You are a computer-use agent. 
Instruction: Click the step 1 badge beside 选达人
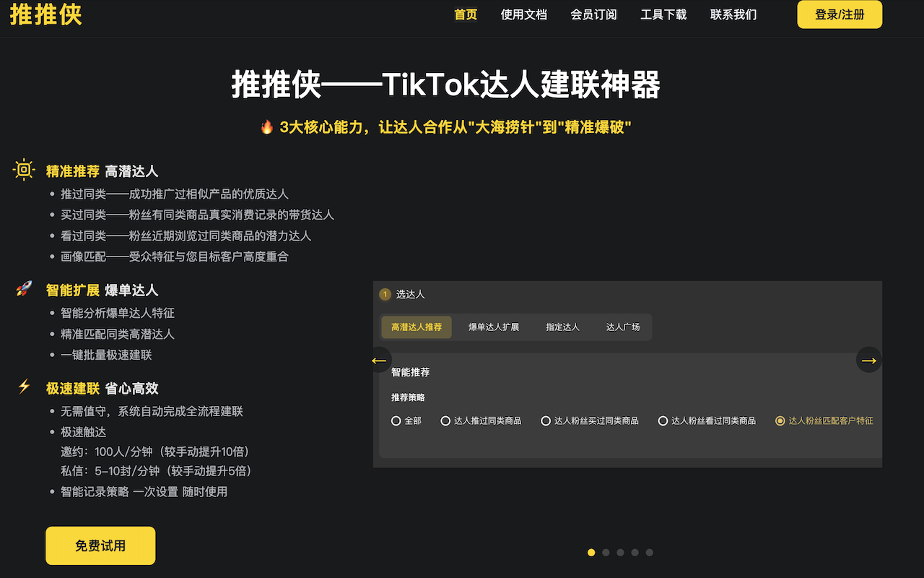(x=385, y=294)
